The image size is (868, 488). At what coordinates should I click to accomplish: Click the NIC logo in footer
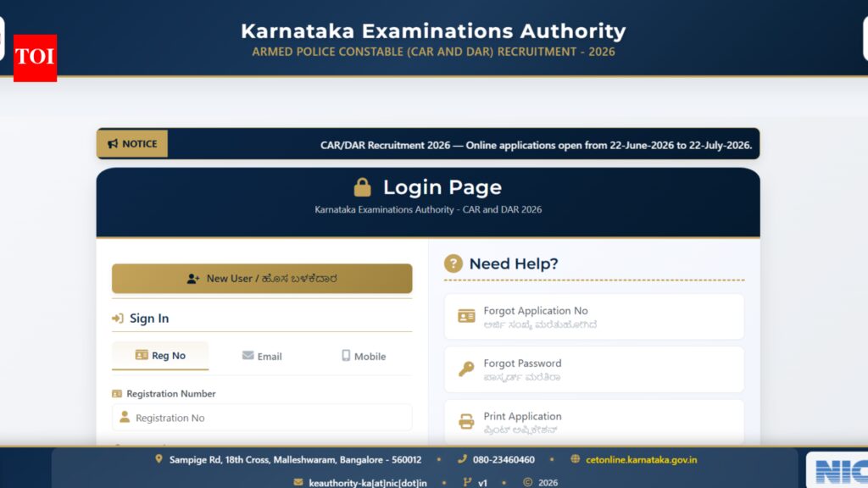coord(842,471)
